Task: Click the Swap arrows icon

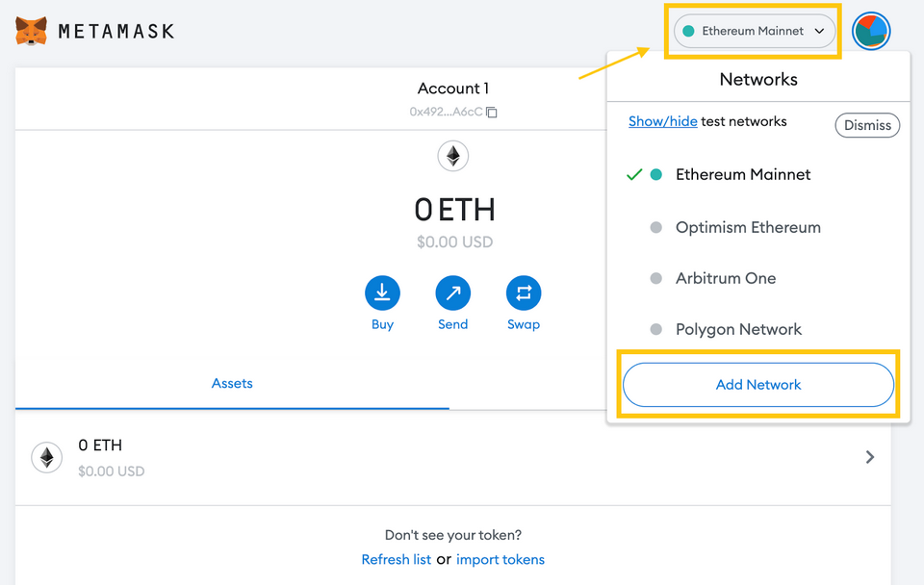Action: [x=524, y=292]
